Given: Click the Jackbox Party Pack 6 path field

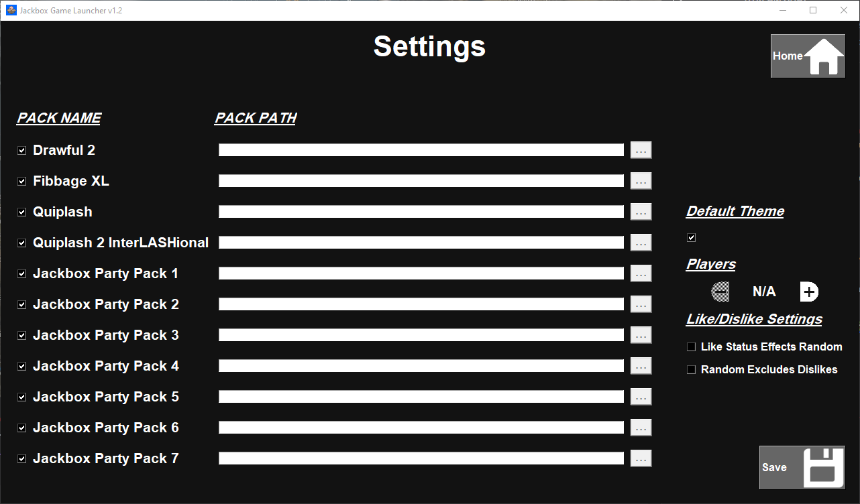Looking at the screenshot, I should 421,427.
